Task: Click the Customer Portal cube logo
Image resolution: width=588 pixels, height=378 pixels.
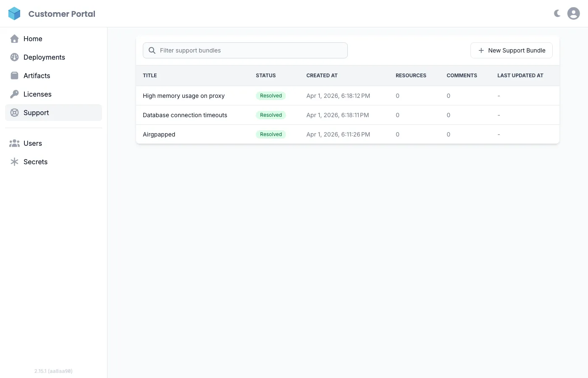Action: pos(14,13)
